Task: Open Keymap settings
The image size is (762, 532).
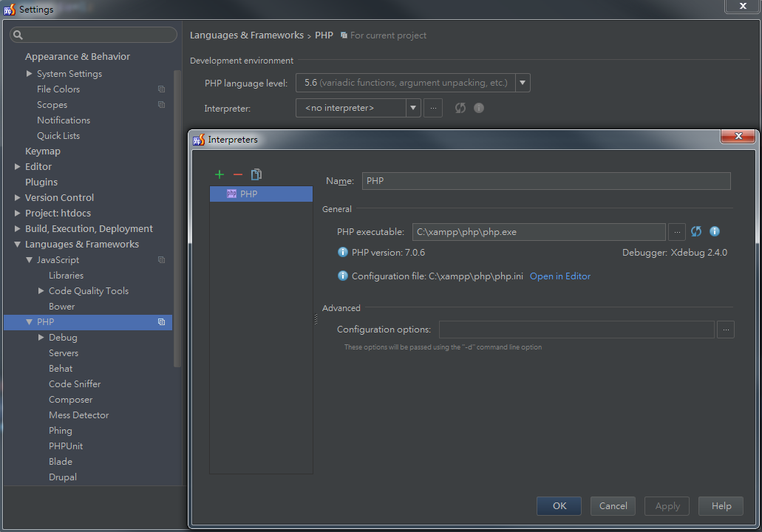Action: [x=43, y=151]
